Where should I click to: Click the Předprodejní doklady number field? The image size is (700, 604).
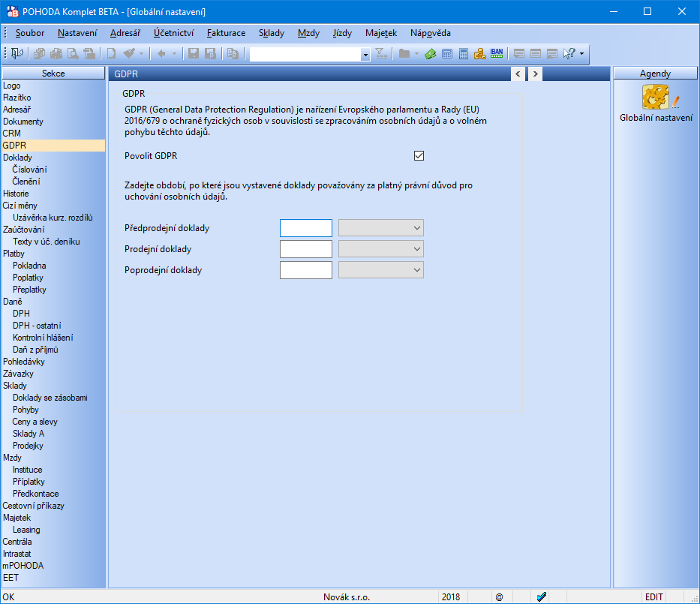click(x=306, y=228)
